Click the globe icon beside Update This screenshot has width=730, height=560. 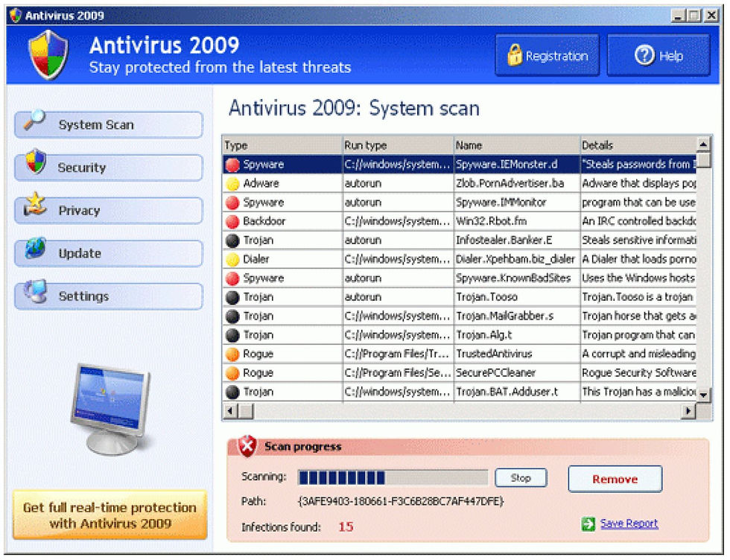pyautogui.click(x=36, y=248)
